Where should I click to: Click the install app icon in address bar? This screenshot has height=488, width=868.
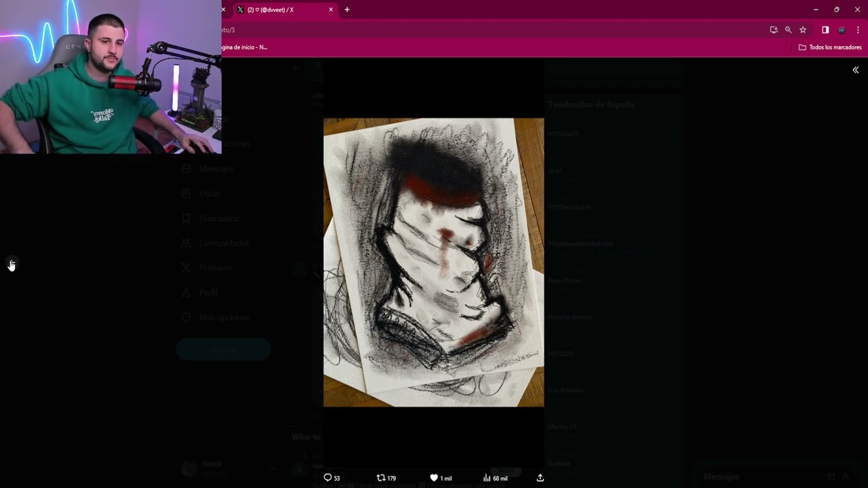pos(774,30)
